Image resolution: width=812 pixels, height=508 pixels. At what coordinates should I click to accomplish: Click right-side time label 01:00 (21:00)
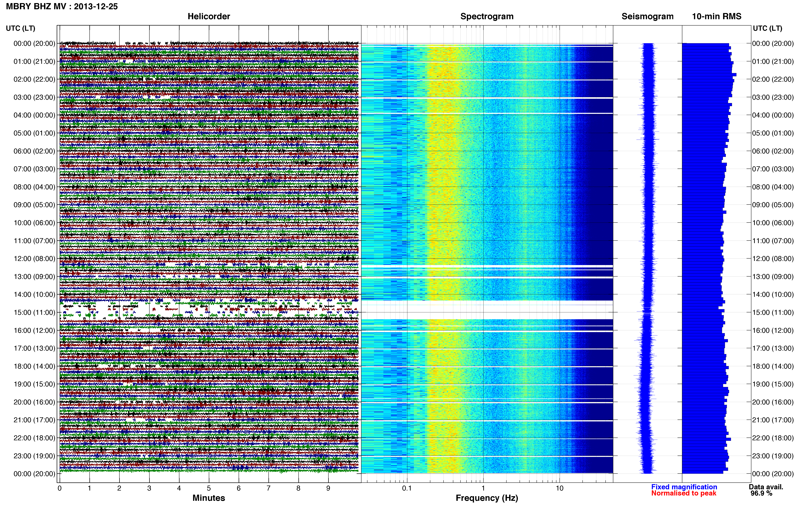point(773,62)
